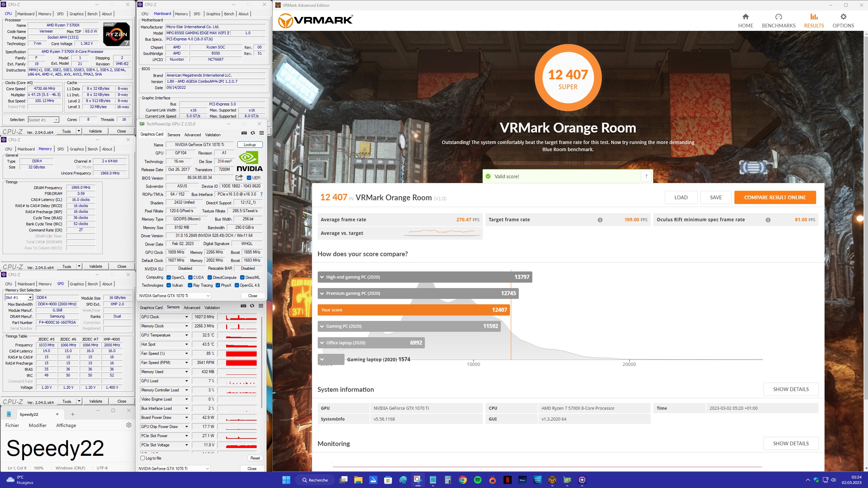Toggle Vulkan checkbox in GPU-Z
This screenshot has height=488, width=868.
(x=169, y=285)
